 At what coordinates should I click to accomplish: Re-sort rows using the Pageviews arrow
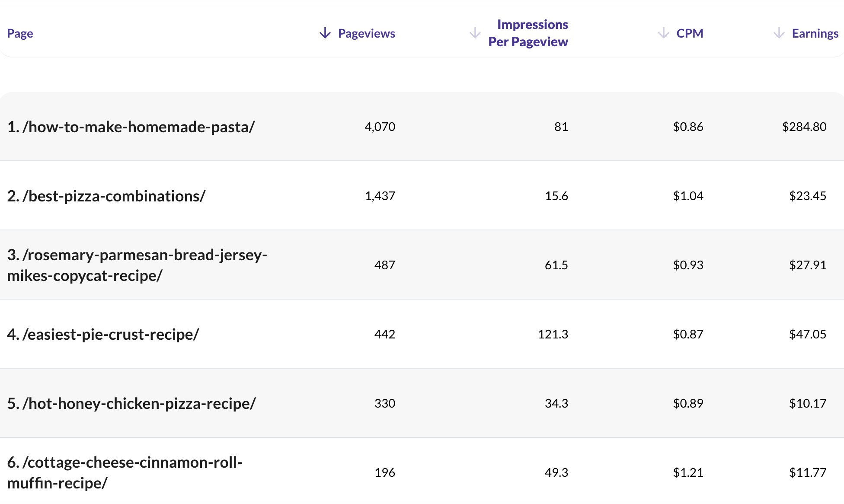324,33
